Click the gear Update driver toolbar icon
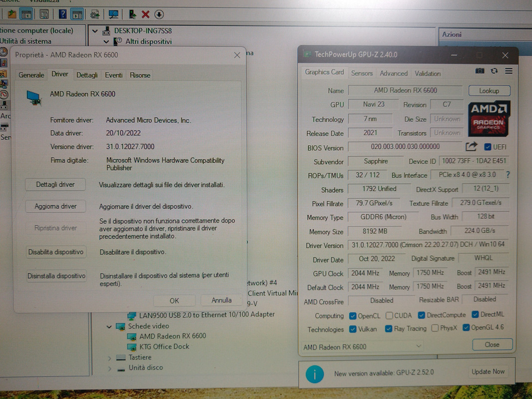This screenshot has width=532, height=399. click(x=95, y=14)
